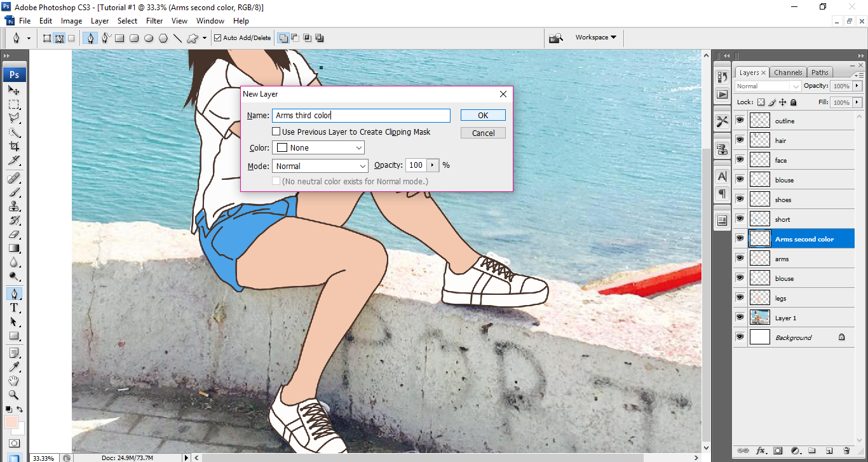Viewport: 868px width, 462px height.
Task: Select the Type tool in toolbox
Action: pyautogui.click(x=14, y=308)
